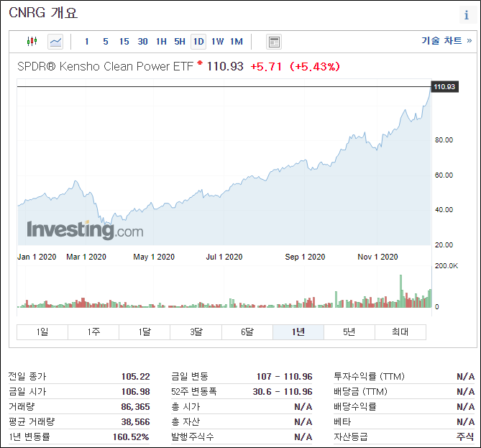Click the 배당수익률 label
This screenshot has width=481, height=448.
[355, 407]
